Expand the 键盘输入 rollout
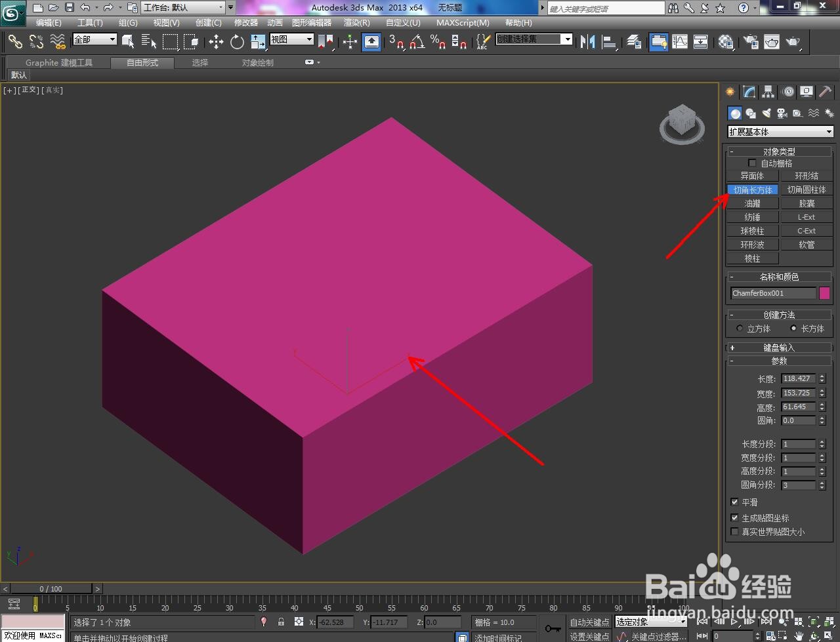 778,347
